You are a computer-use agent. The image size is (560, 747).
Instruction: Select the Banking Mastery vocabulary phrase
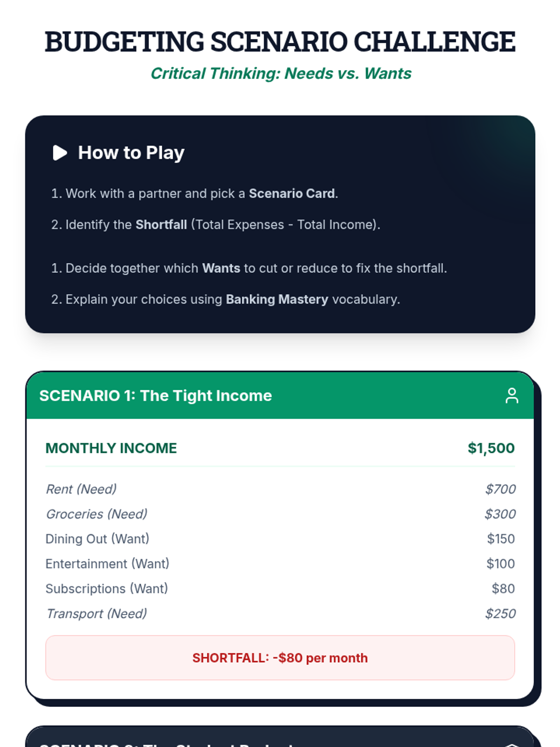tap(277, 299)
